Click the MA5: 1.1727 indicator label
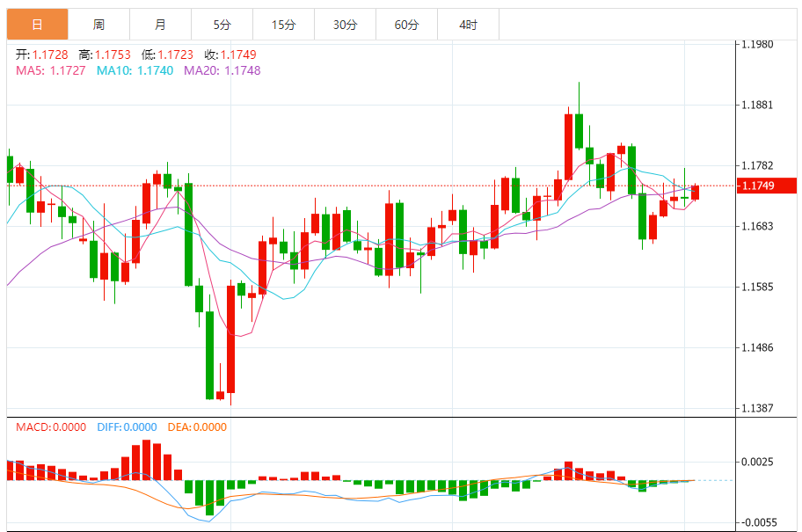The height and width of the screenshot is (532, 802). (51, 70)
